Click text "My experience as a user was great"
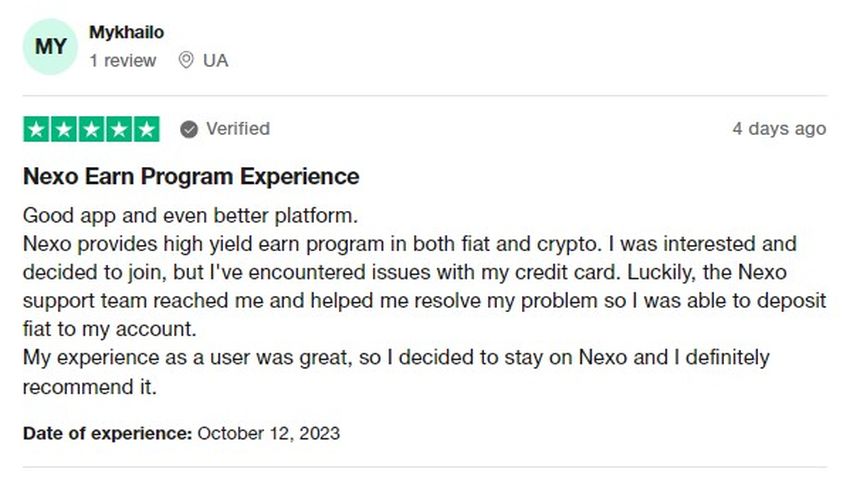Screen dimensions: 850x482 click(186, 358)
